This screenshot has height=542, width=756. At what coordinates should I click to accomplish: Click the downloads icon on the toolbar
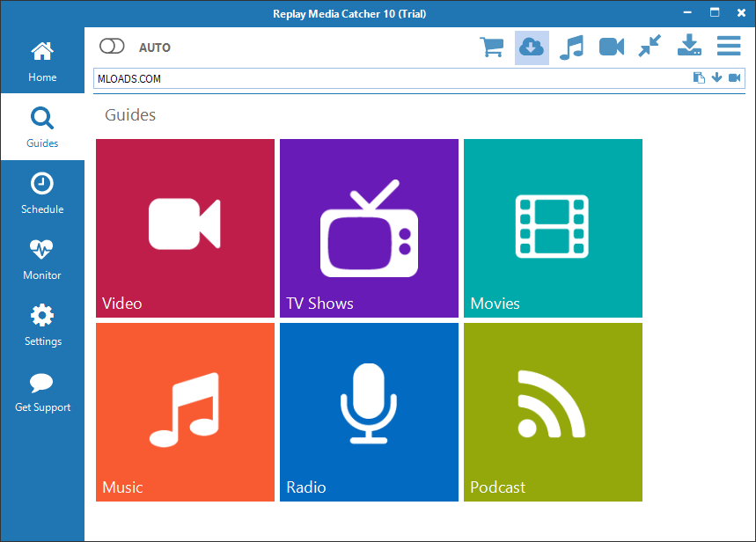(x=689, y=46)
